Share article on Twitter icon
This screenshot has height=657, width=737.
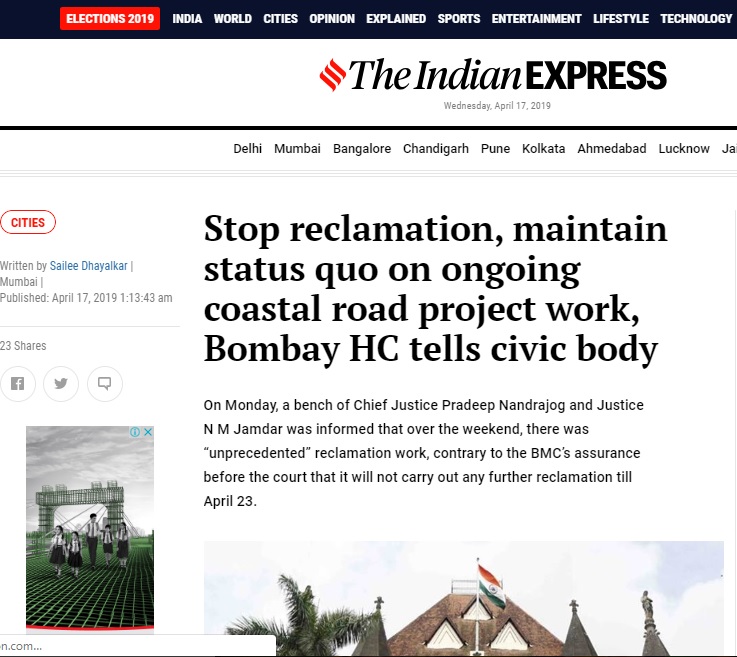coord(61,383)
